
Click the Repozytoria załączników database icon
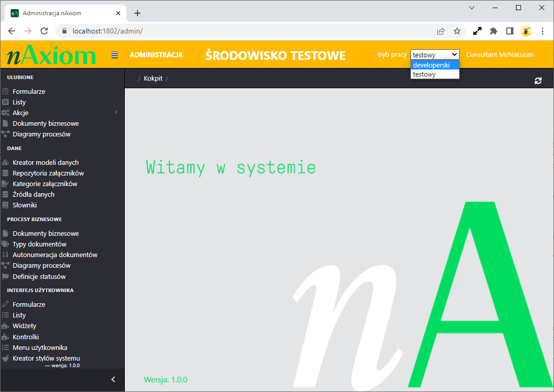point(5,173)
